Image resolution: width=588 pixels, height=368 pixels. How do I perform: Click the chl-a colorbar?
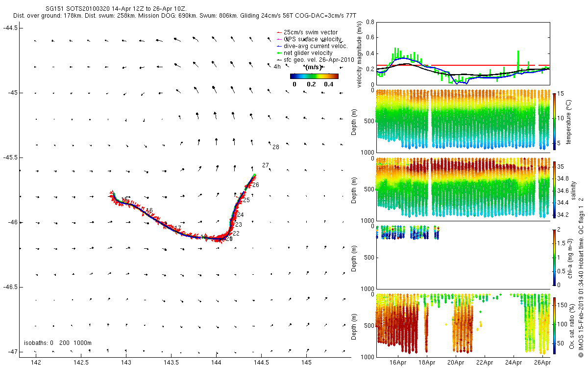[555, 257]
